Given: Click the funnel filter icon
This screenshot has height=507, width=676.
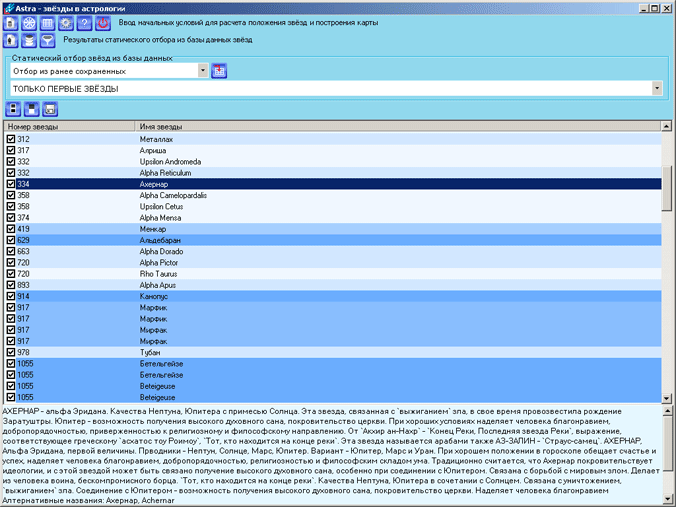Looking at the screenshot, I should point(46,41).
